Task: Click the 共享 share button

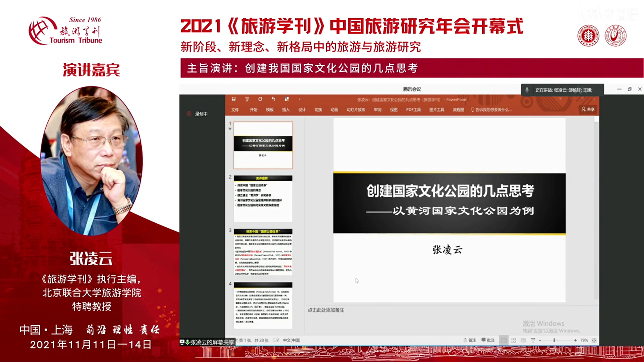Action: click(x=588, y=109)
